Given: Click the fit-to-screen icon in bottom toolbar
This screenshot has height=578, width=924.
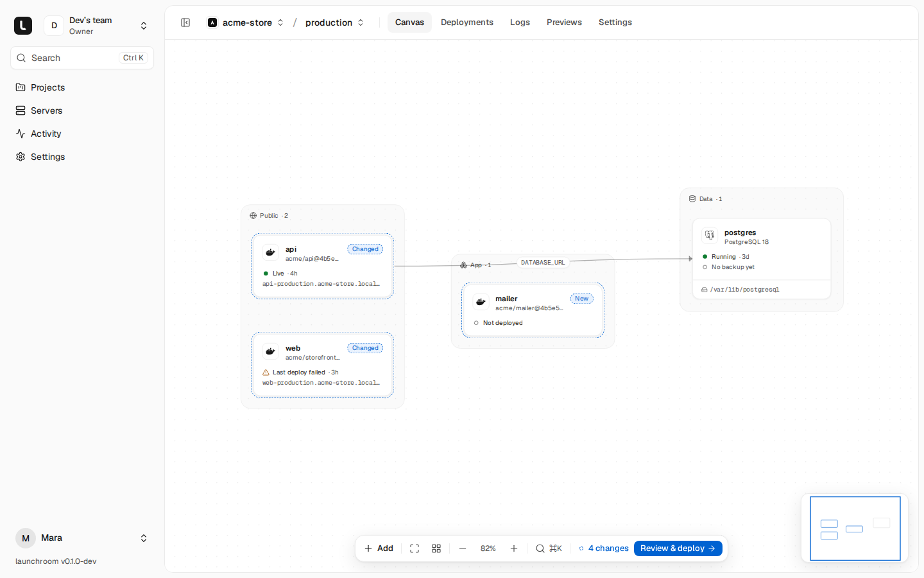Looking at the screenshot, I should 415,548.
